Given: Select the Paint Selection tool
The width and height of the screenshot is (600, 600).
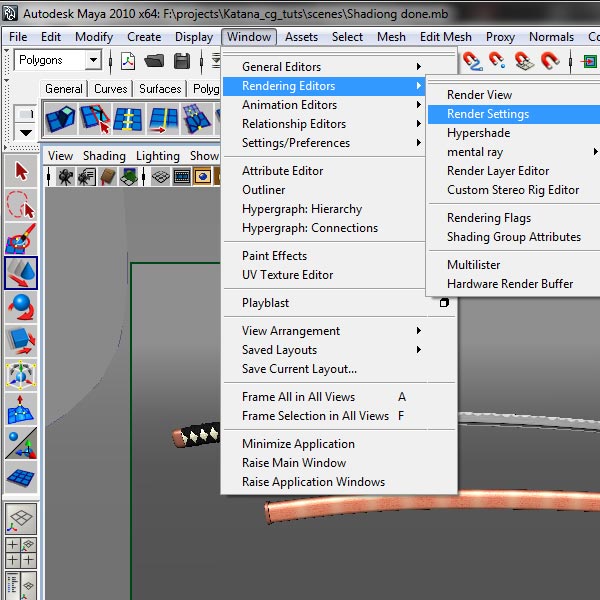Looking at the screenshot, I should (21, 239).
